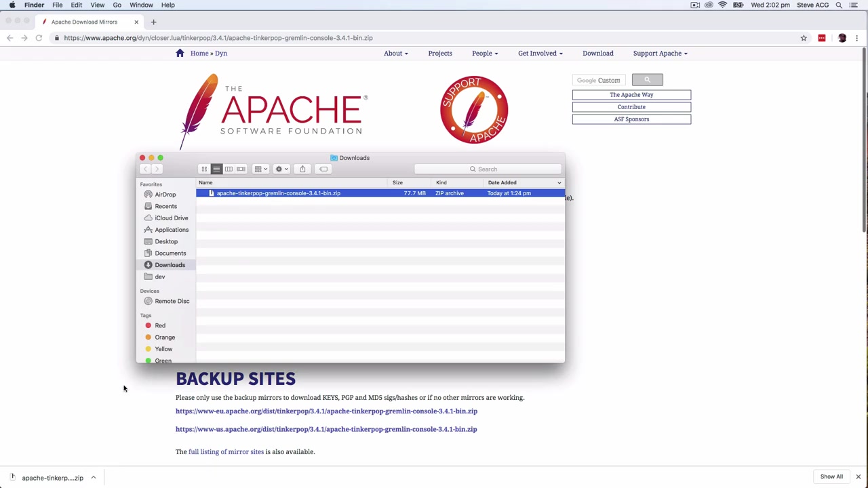This screenshot has width=868, height=488.
Task: Expand the Support Apache dropdown
Action: click(x=660, y=53)
